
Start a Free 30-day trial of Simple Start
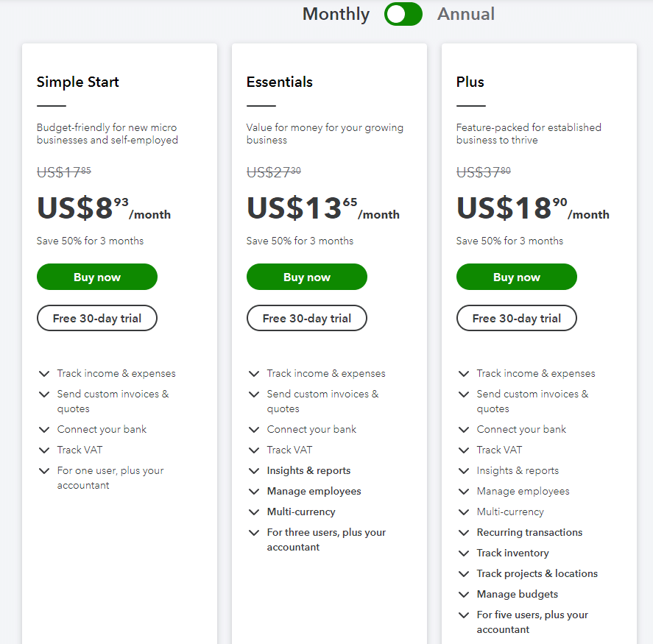[x=96, y=318]
